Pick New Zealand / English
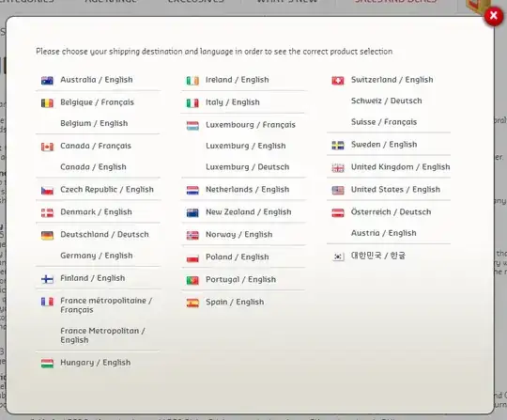507x420 pixels. (x=248, y=212)
